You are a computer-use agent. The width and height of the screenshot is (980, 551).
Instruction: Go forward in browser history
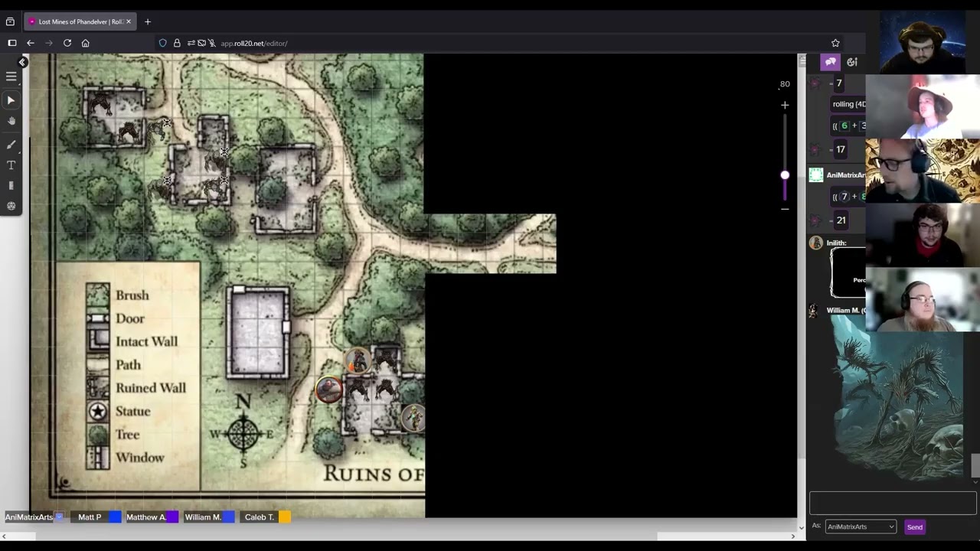49,43
